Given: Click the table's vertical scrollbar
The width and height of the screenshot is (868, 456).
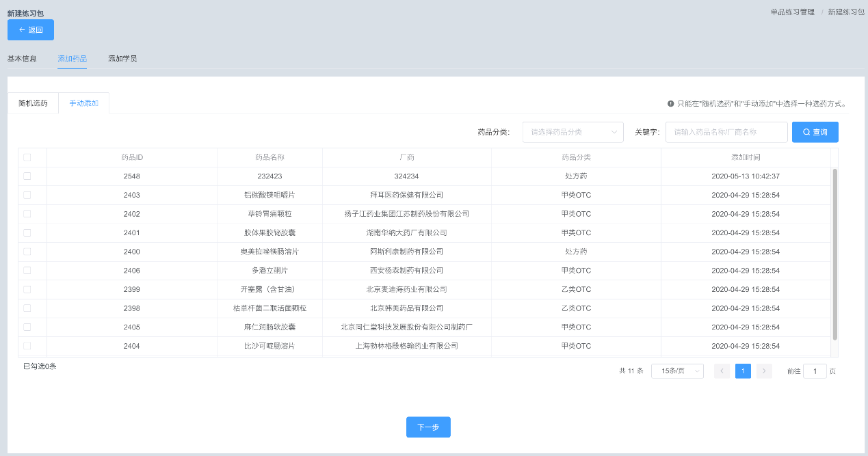Looking at the screenshot, I should [834, 254].
